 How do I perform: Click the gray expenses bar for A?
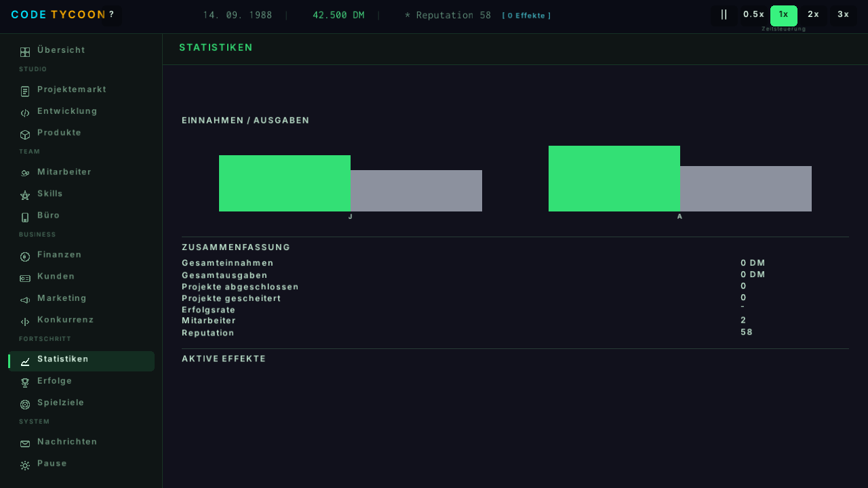(x=746, y=188)
